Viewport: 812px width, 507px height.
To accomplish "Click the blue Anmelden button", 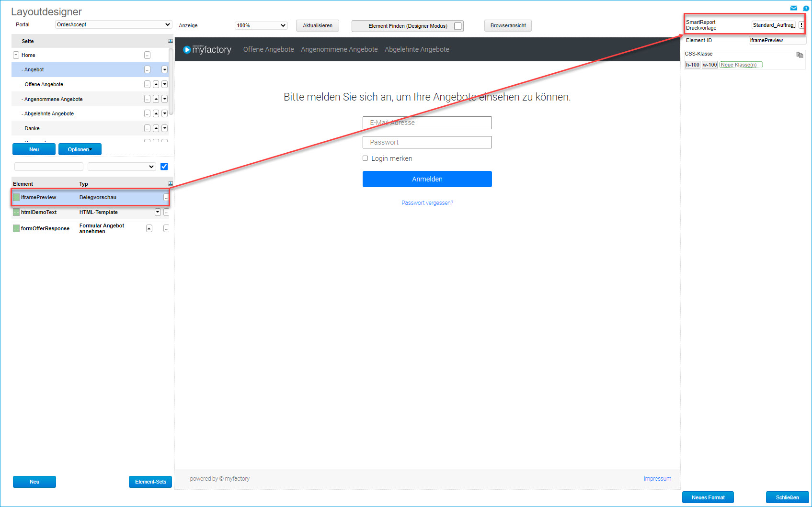I will point(427,179).
